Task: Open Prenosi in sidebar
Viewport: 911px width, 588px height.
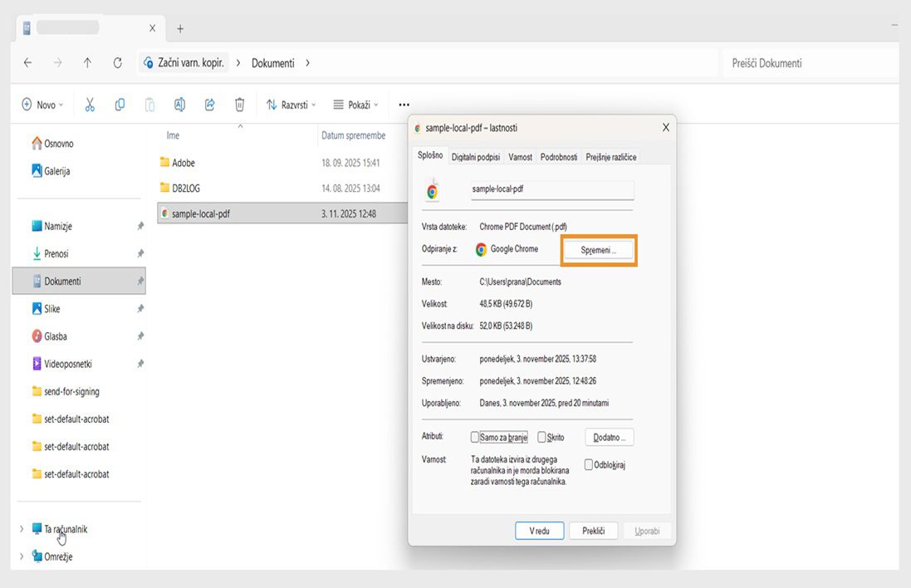Action: coord(50,253)
